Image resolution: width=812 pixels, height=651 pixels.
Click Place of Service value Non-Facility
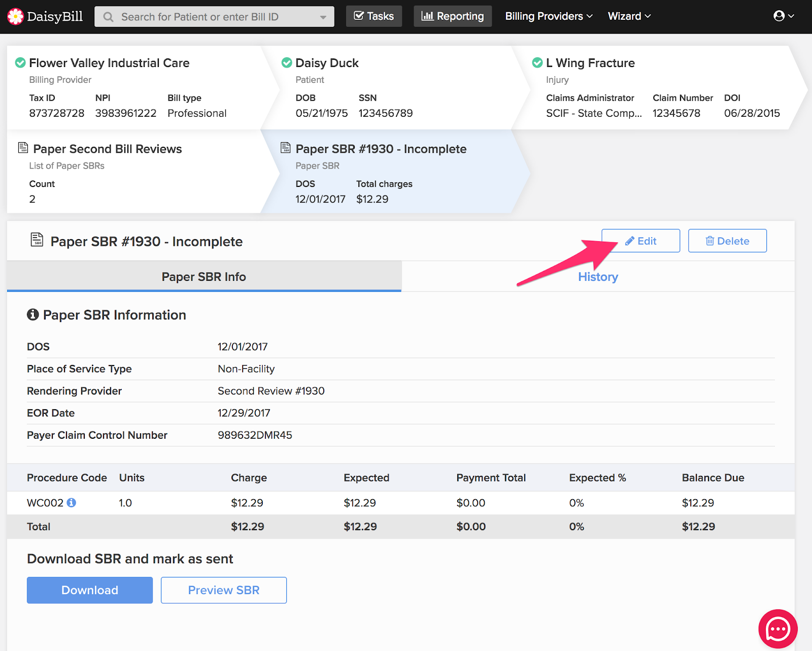click(x=246, y=369)
